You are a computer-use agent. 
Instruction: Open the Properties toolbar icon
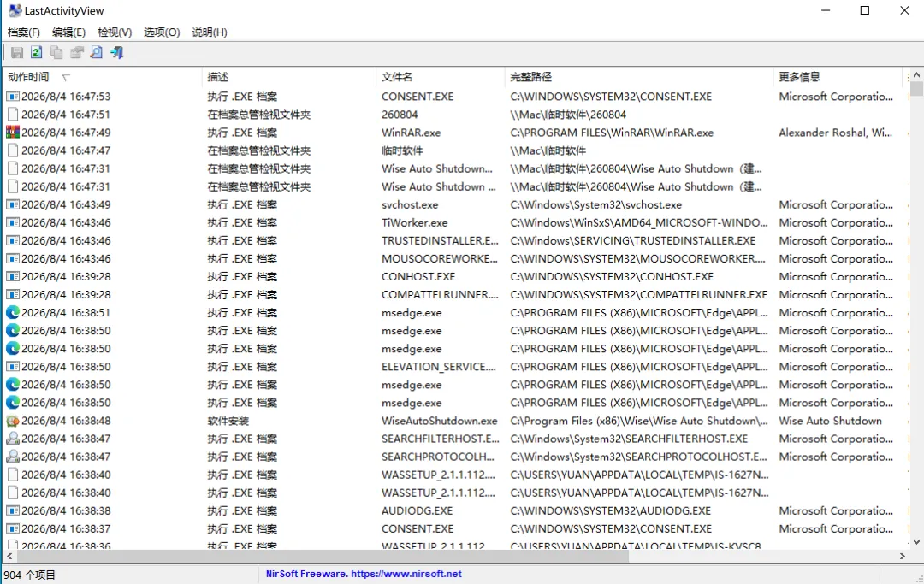(77, 52)
